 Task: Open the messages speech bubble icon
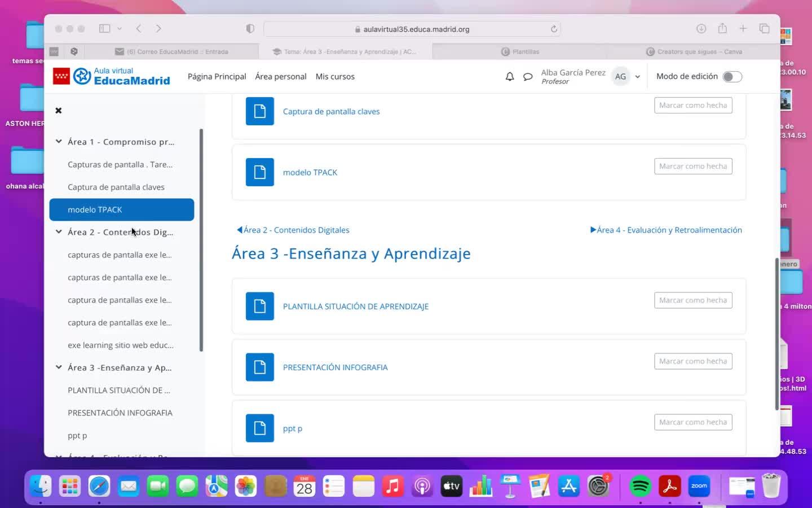point(528,77)
